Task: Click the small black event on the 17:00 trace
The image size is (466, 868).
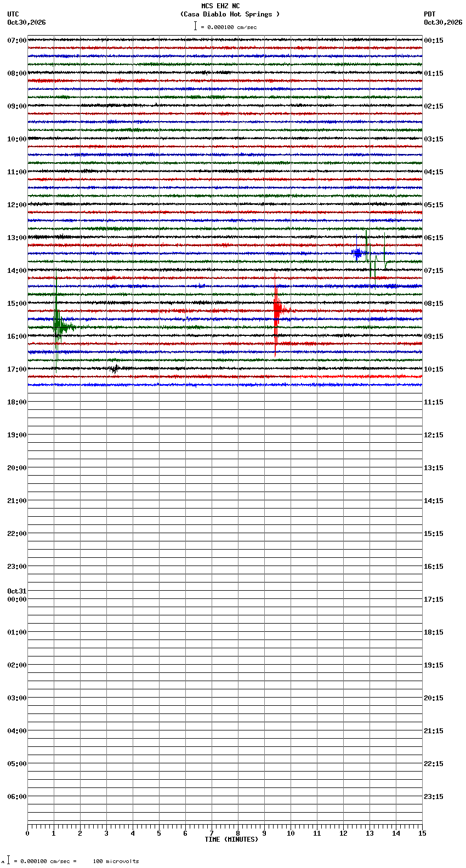Action: (x=115, y=369)
